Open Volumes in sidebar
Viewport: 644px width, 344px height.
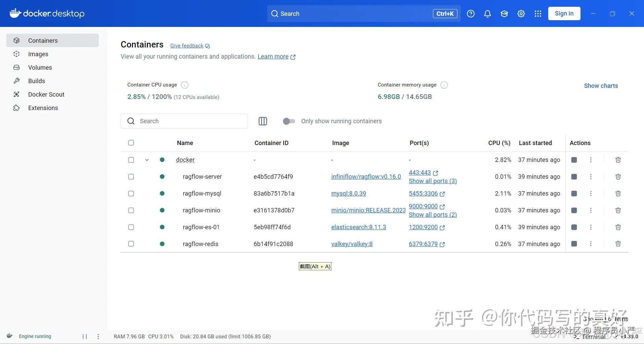tap(52, 67)
